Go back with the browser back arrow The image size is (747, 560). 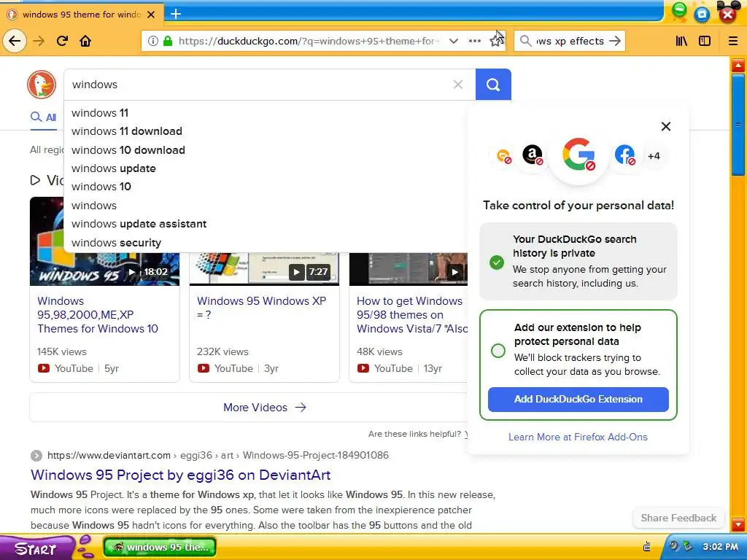(15, 41)
